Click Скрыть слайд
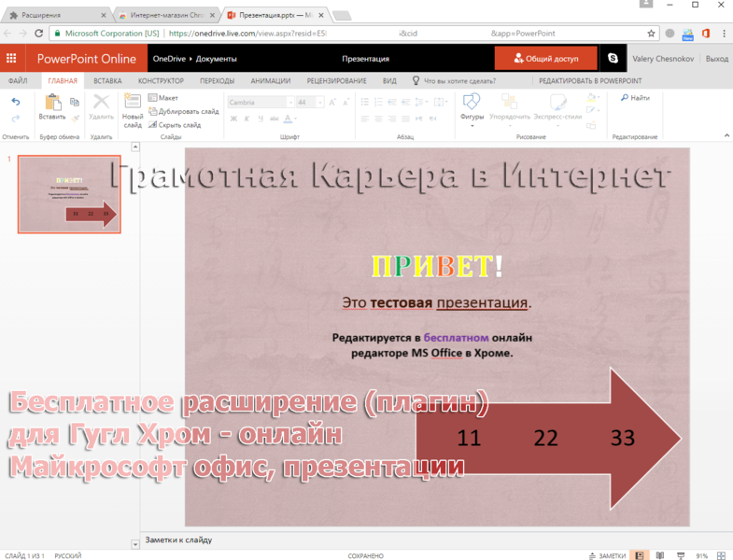Viewport: 733px width, 560px height. pyautogui.click(x=175, y=125)
